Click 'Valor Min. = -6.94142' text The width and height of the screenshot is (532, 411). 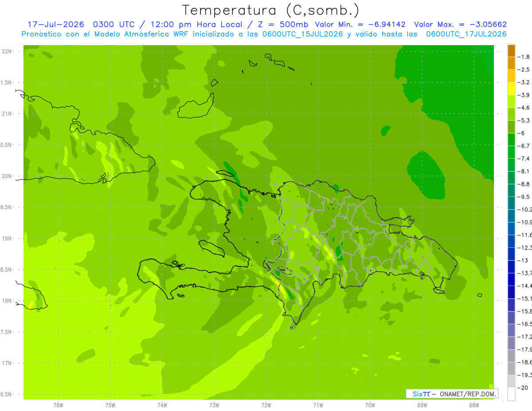point(360,24)
